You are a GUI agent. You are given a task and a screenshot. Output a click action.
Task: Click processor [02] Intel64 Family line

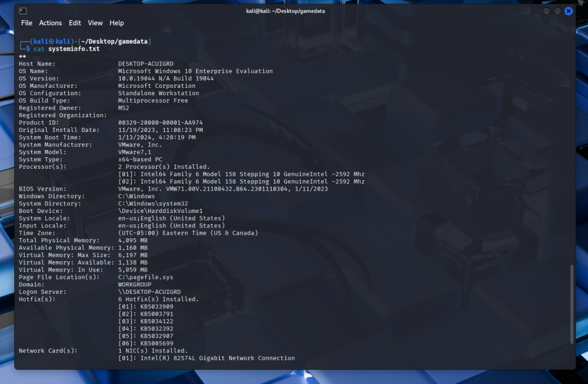pyautogui.click(x=241, y=181)
